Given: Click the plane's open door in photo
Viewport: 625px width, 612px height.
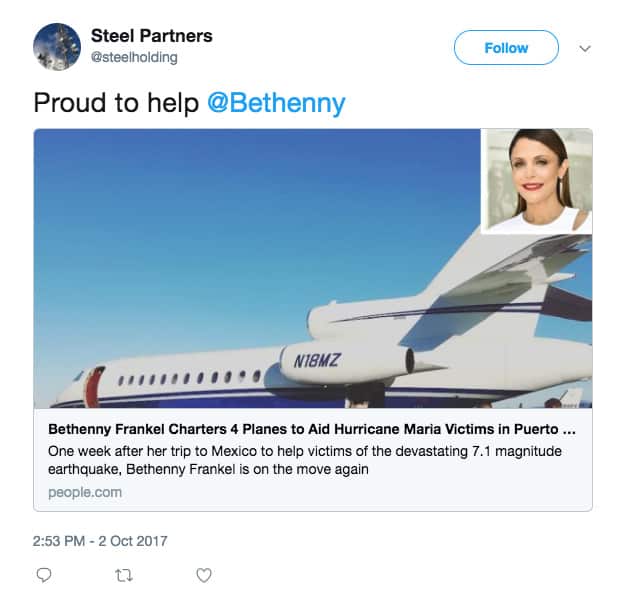Looking at the screenshot, I should point(95,385).
